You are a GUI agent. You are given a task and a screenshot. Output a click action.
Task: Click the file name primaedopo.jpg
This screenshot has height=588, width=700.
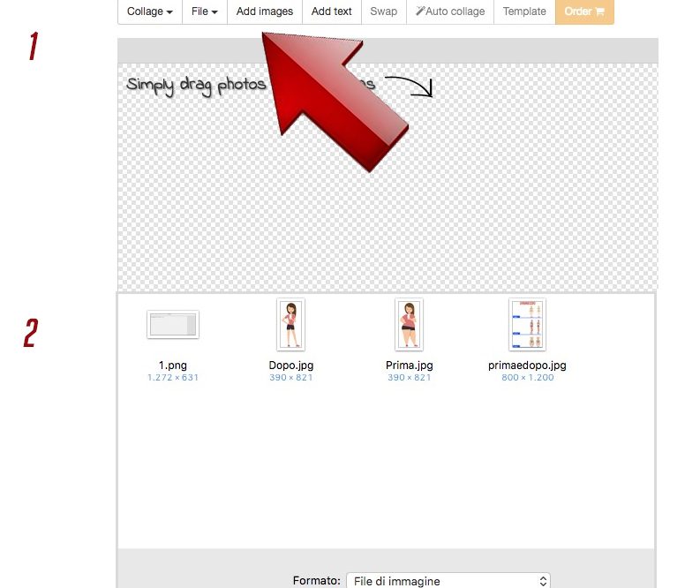pyautogui.click(x=527, y=366)
